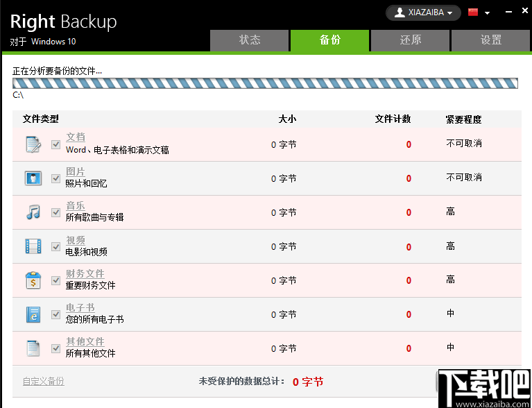This screenshot has height=408, width=532.
Task: Open the 电子书 category link
Action: (80, 307)
